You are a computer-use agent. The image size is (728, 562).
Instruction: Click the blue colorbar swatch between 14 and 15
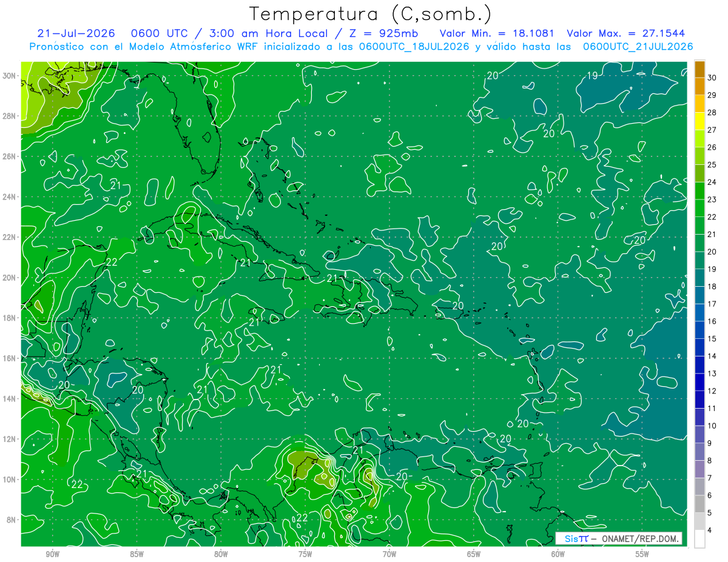point(699,347)
